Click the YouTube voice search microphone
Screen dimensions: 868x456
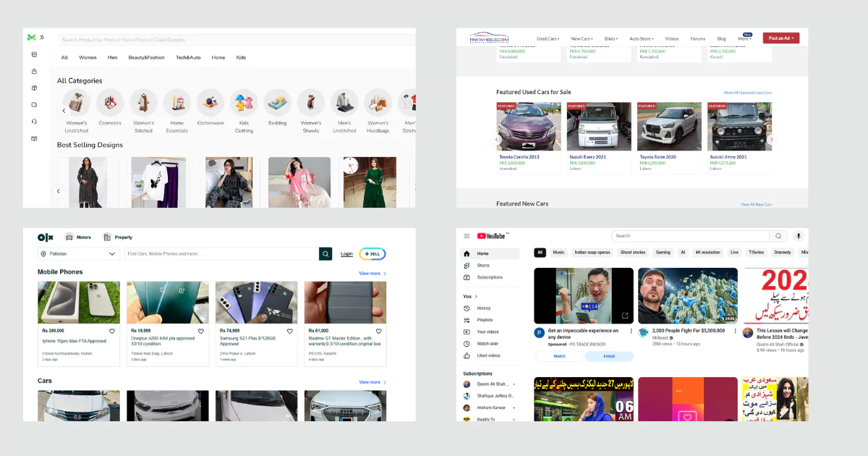pyautogui.click(x=799, y=236)
